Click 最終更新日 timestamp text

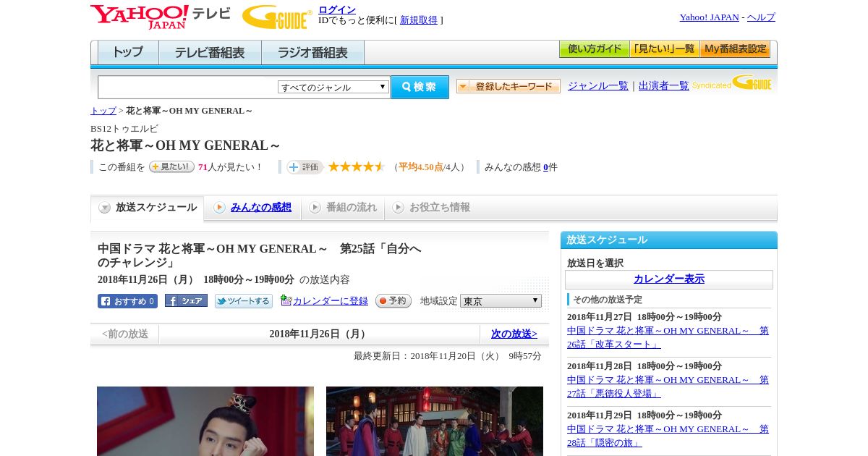coord(448,356)
